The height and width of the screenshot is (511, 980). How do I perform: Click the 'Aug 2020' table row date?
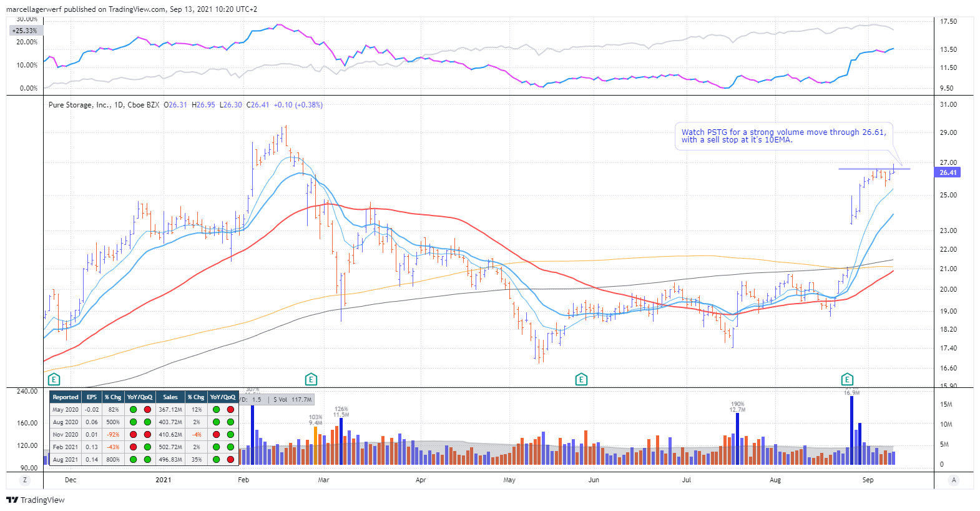[66, 422]
